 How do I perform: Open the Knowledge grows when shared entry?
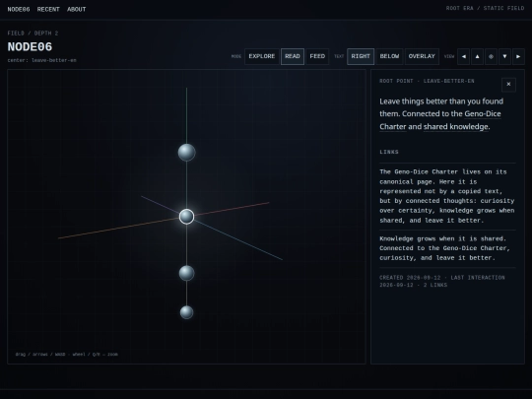(x=447, y=248)
